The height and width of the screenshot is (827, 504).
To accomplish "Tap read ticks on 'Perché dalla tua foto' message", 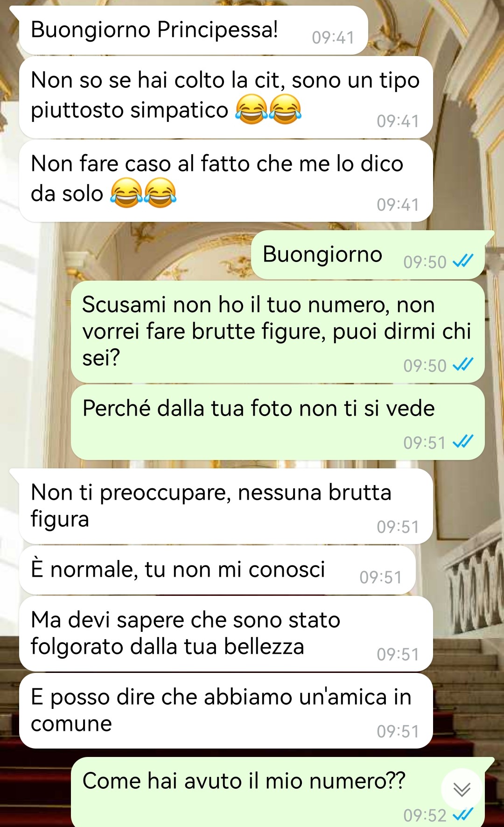I will tap(463, 441).
